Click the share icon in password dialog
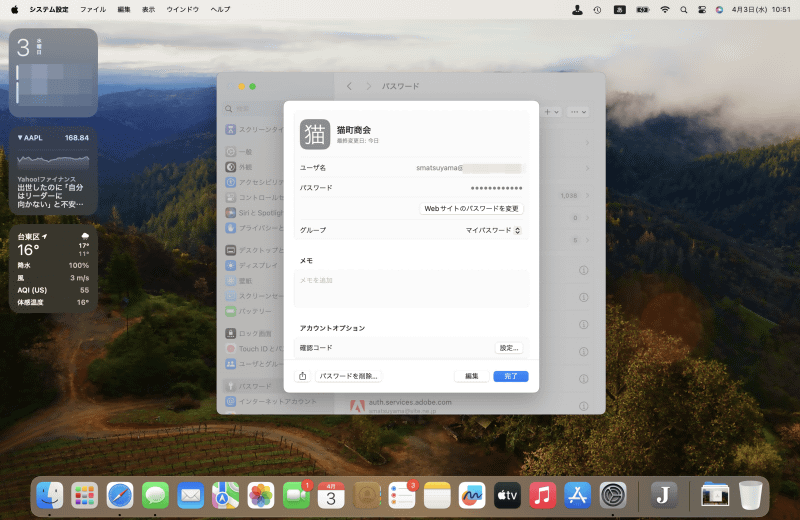The width and height of the screenshot is (800, 520). tap(303, 376)
